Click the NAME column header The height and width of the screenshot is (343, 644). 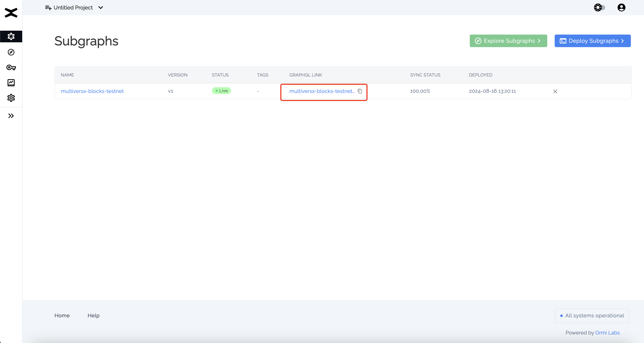[67, 75]
